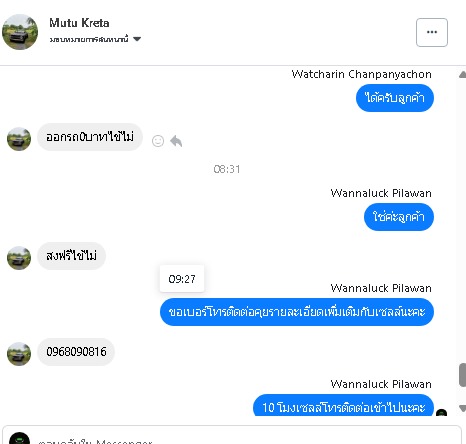Screen dimensions: 466x444
Task: Click the 10 โมง message bubble
Action: (x=343, y=405)
